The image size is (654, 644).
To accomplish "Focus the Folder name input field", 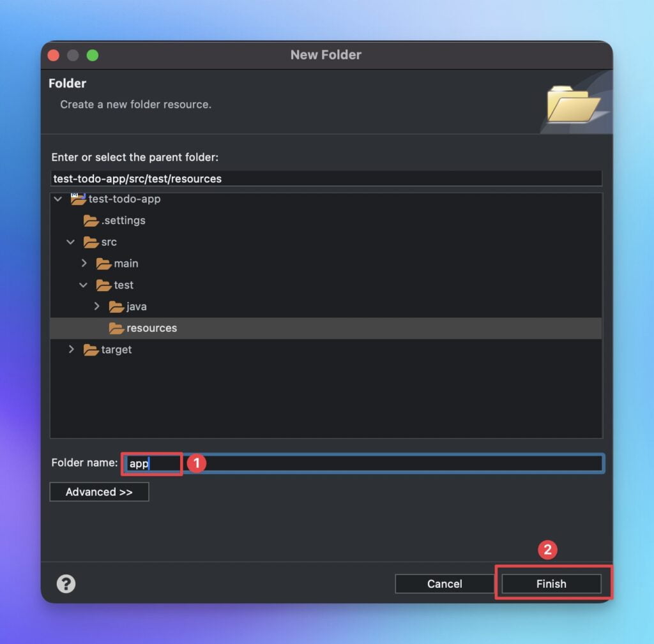I will [x=363, y=463].
